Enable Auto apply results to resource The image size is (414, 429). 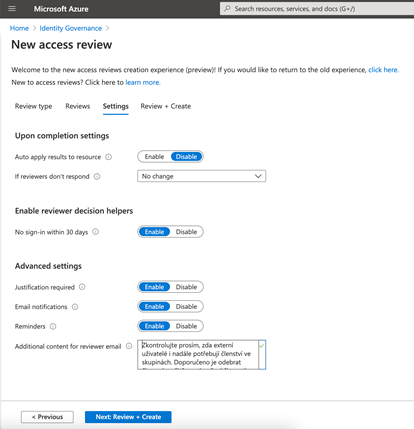point(154,157)
